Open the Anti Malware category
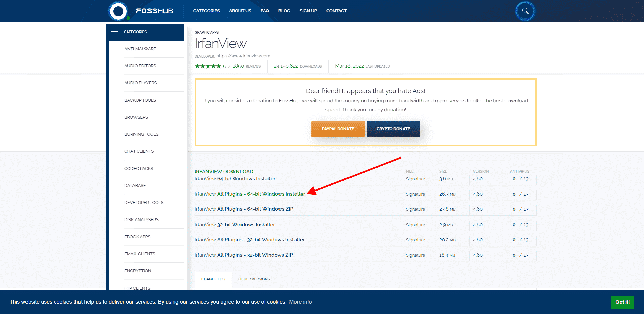Screen dimensions: 644x314 point(140,49)
